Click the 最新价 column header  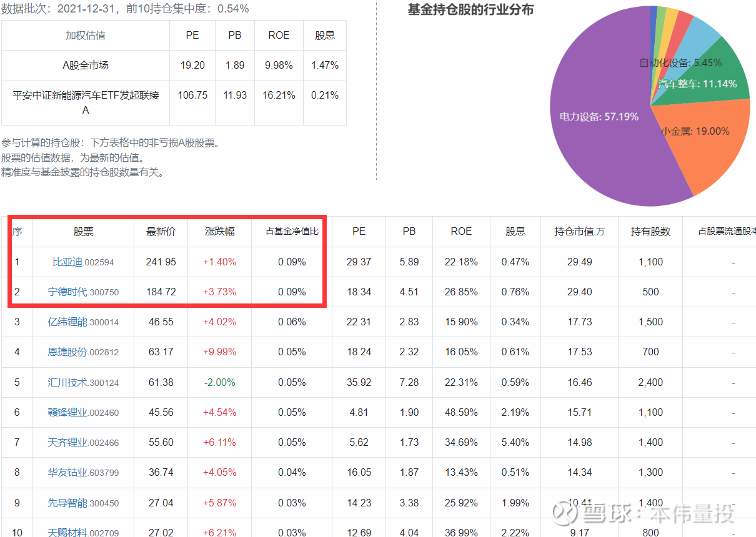click(x=161, y=232)
